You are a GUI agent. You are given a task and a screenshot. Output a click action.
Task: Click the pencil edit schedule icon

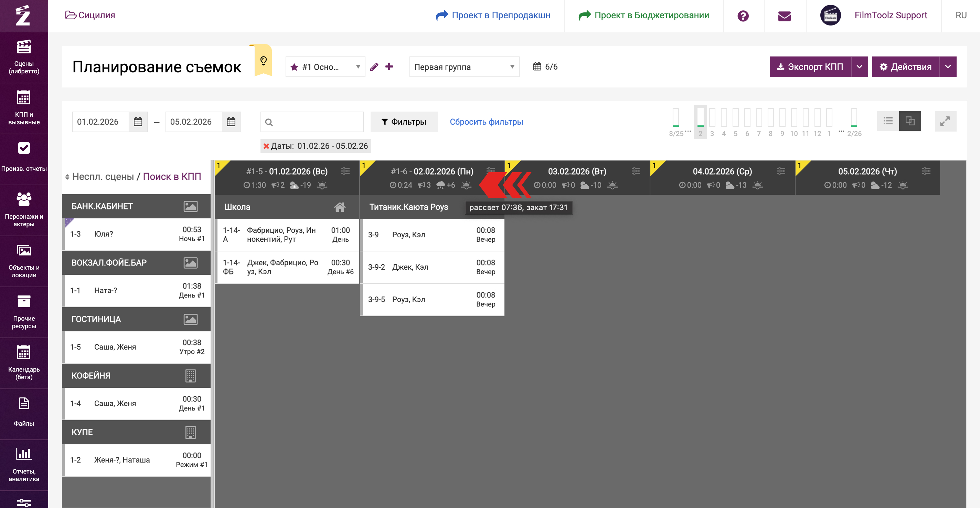[x=374, y=67]
